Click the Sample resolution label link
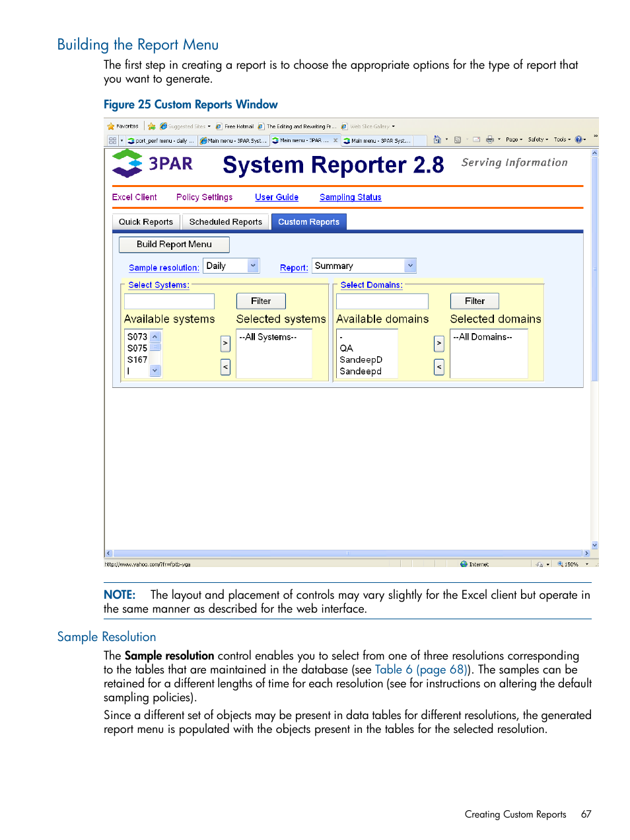The height and width of the screenshot is (840, 630). 164,268
